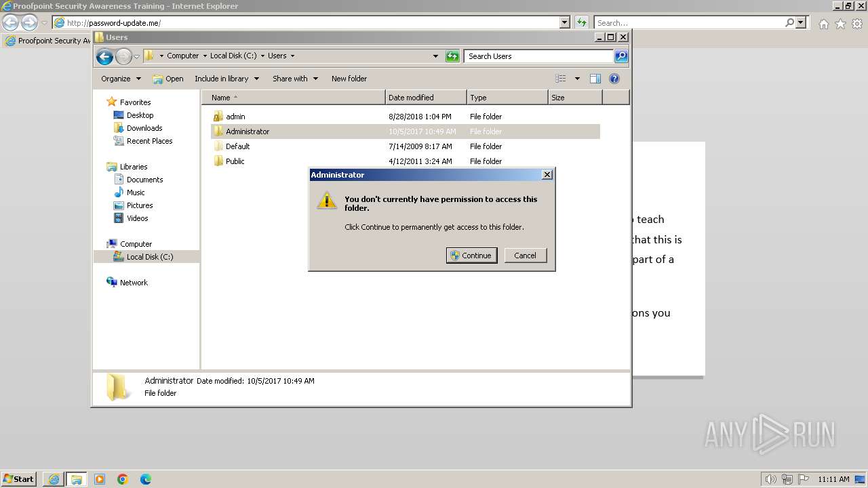The width and height of the screenshot is (868, 488).
Task: Open the Explorer recent pages dropdown arrow
Action: pos(136,56)
